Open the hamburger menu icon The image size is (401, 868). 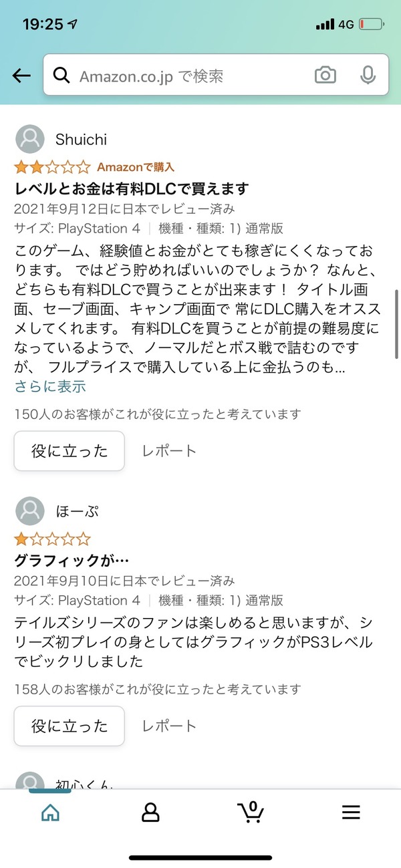click(x=351, y=812)
